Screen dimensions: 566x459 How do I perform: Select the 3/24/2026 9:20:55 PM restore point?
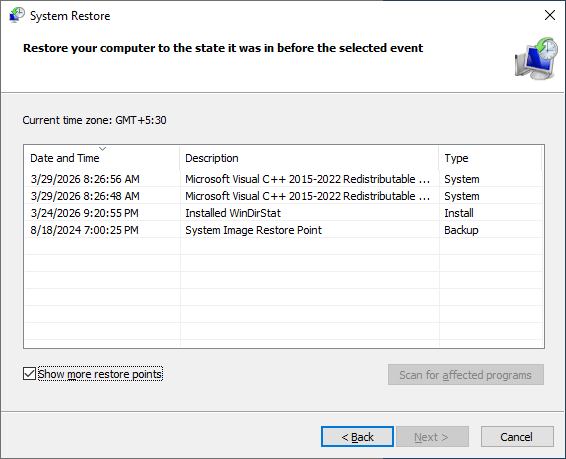[x=283, y=213]
